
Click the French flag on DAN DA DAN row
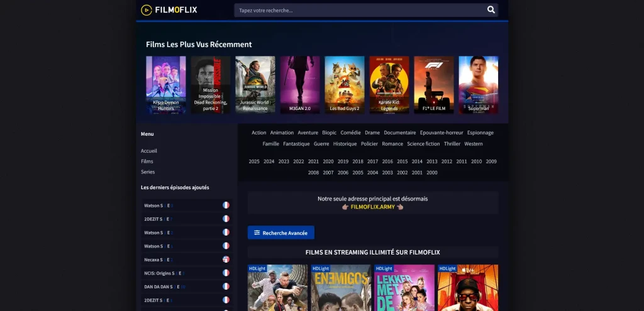(226, 286)
